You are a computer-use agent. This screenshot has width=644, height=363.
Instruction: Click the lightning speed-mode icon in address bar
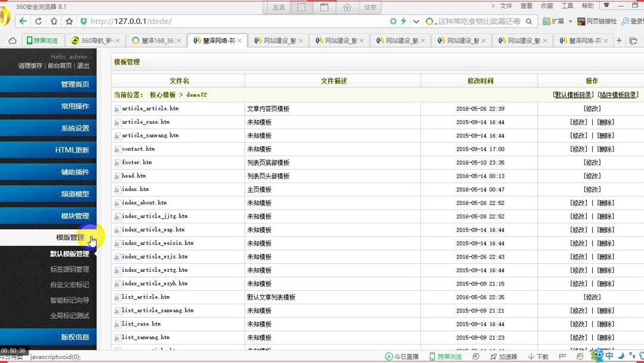pos(403,20)
